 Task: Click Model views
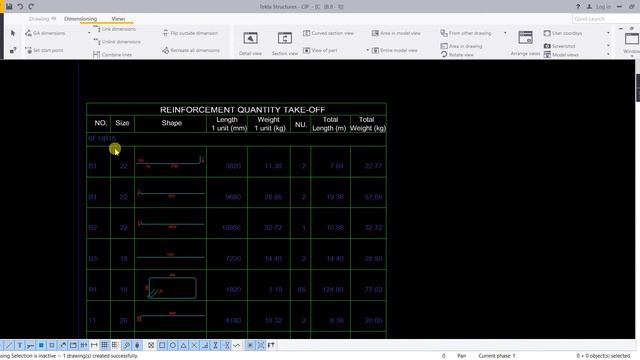(561, 55)
